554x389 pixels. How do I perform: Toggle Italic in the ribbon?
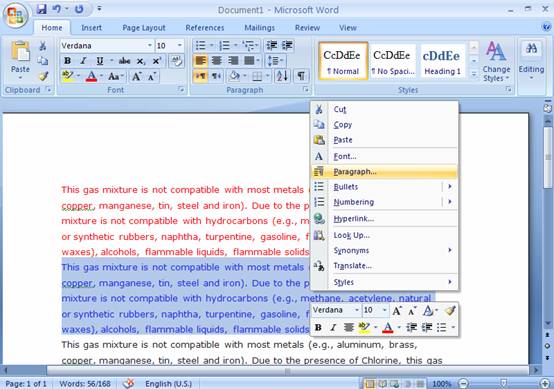click(x=83, y=61)
